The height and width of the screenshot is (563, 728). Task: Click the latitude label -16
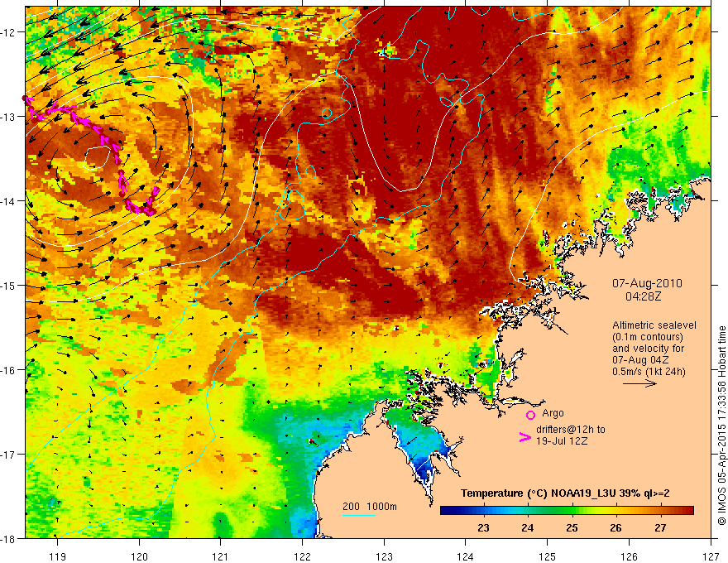point(8,370)
